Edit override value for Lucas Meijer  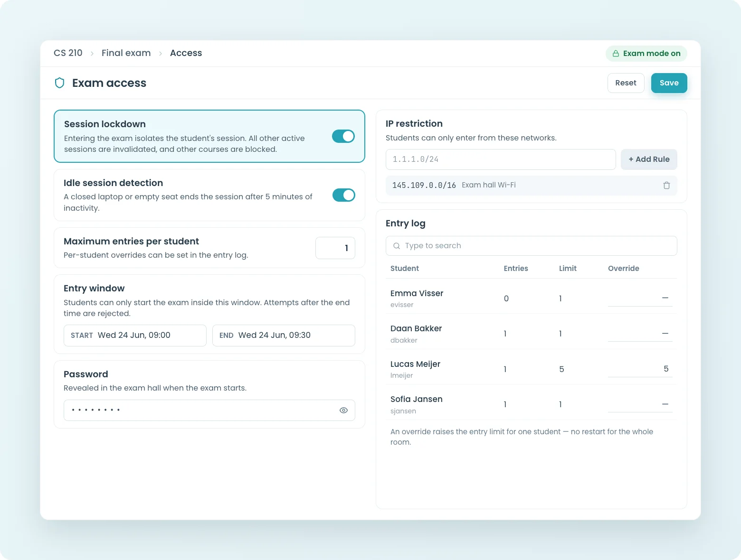coord(640,369)
